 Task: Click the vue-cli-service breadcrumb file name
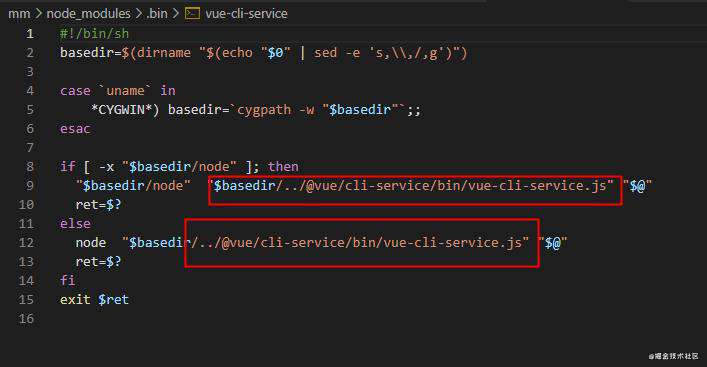[246, 14]
